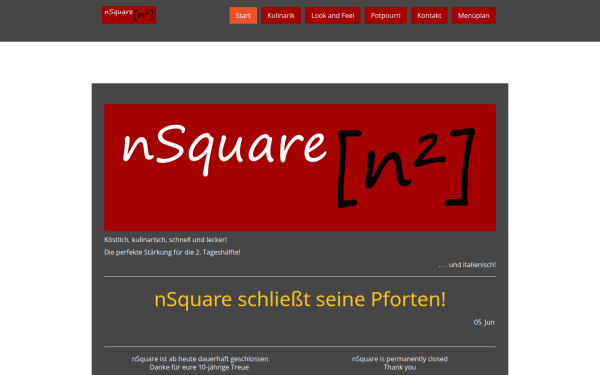Select text "nSquare is permanently closed"
The image size is (600, 375).
399,359
